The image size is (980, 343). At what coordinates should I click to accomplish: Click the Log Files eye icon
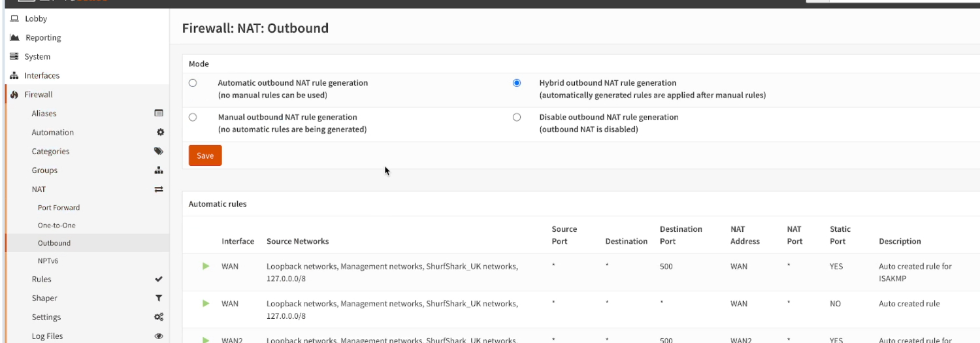159,336
